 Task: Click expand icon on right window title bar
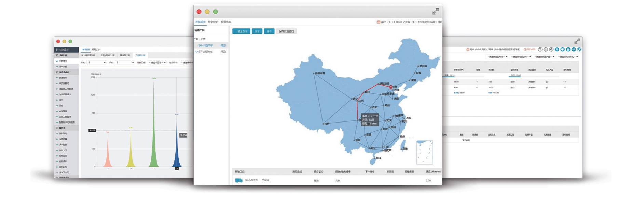(577, 41)
